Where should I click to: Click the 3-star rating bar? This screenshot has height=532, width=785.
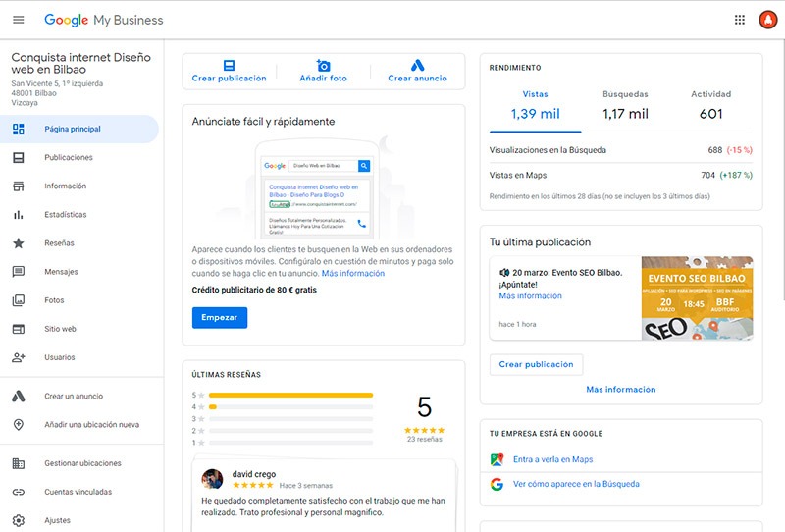[x=290, y=419]
